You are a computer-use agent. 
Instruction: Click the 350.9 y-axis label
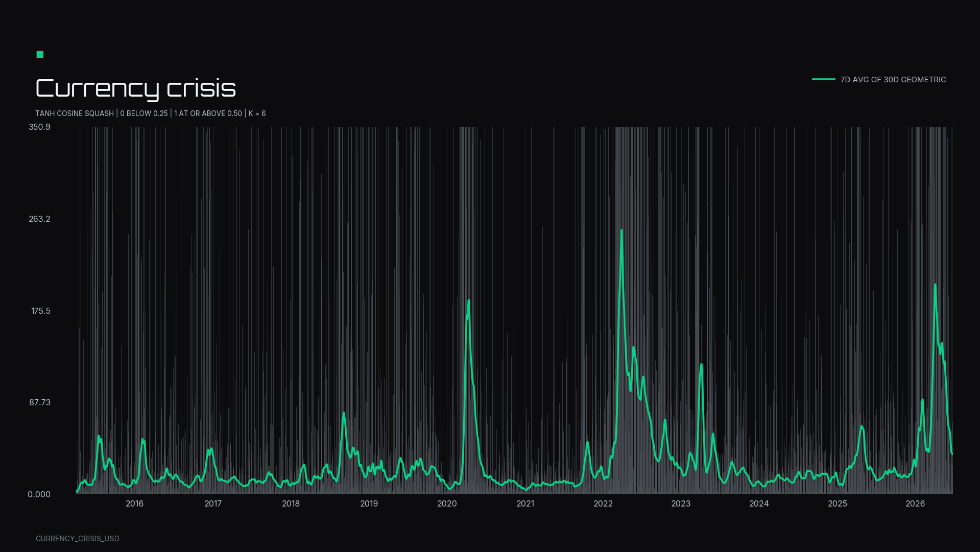(39, 127)
